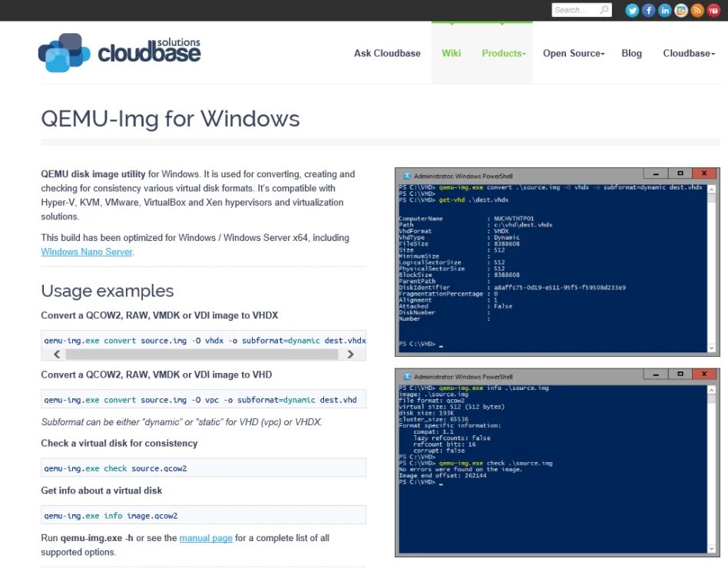
Task: Open the Blog menu item
Action: 631,54
